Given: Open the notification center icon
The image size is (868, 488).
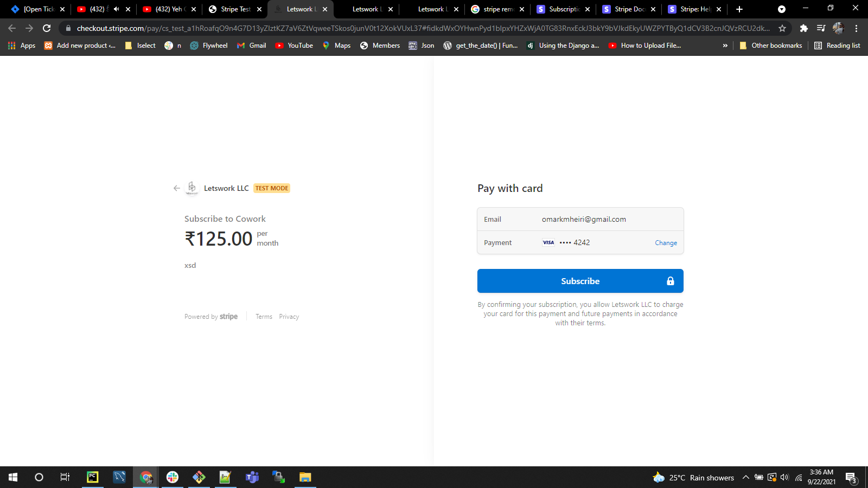Looking at the screenshot, I should [x=851, y=478].
